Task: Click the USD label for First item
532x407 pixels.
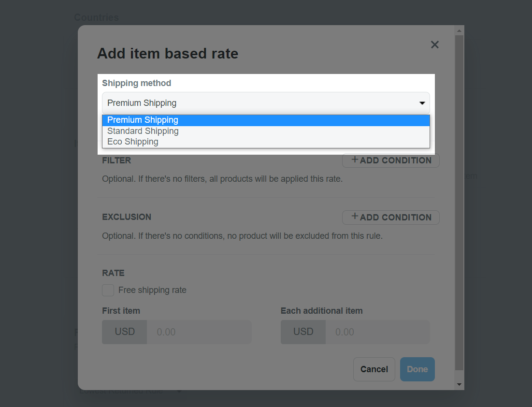Action: [x=125, y=332]
